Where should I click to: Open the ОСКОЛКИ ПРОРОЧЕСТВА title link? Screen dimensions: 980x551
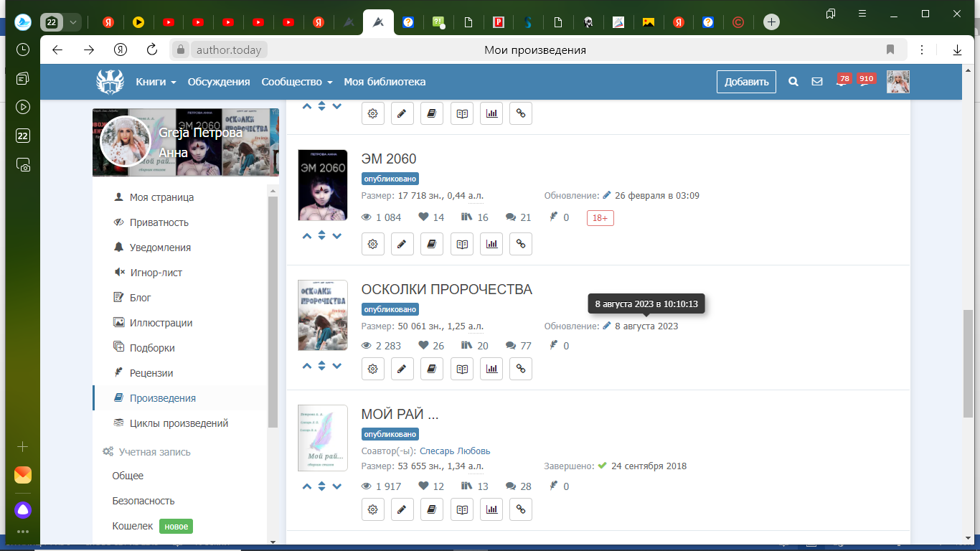coord(447,289)
